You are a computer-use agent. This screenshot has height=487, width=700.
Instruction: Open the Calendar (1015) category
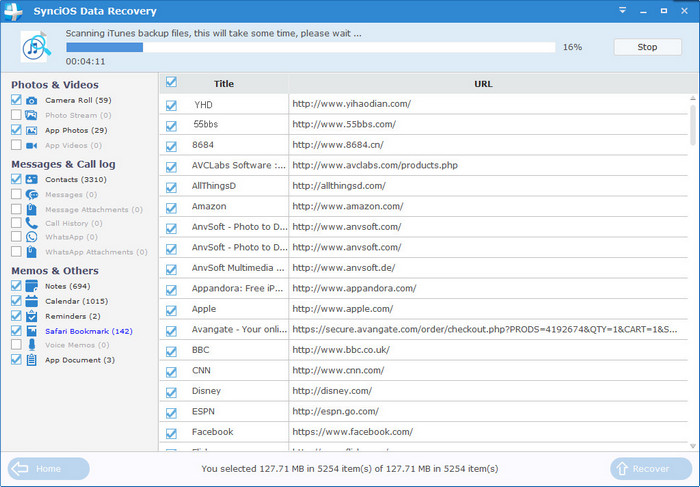pos(76,301)
